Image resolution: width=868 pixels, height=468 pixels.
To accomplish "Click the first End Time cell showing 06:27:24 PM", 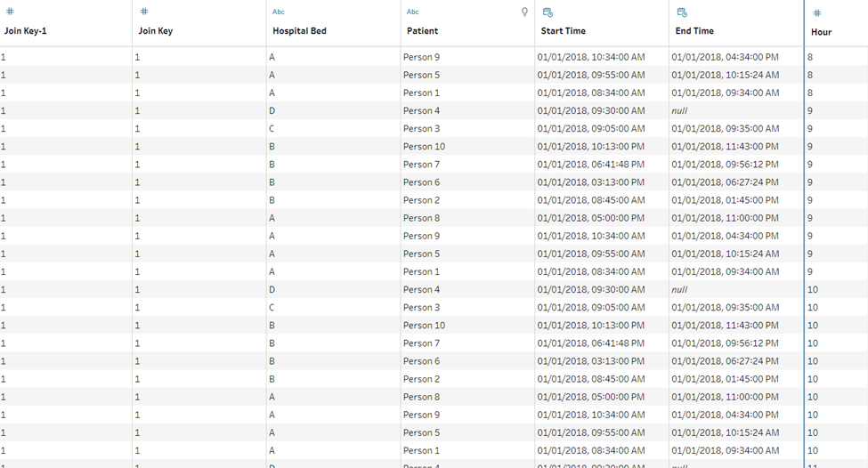I will click(725, 182).
